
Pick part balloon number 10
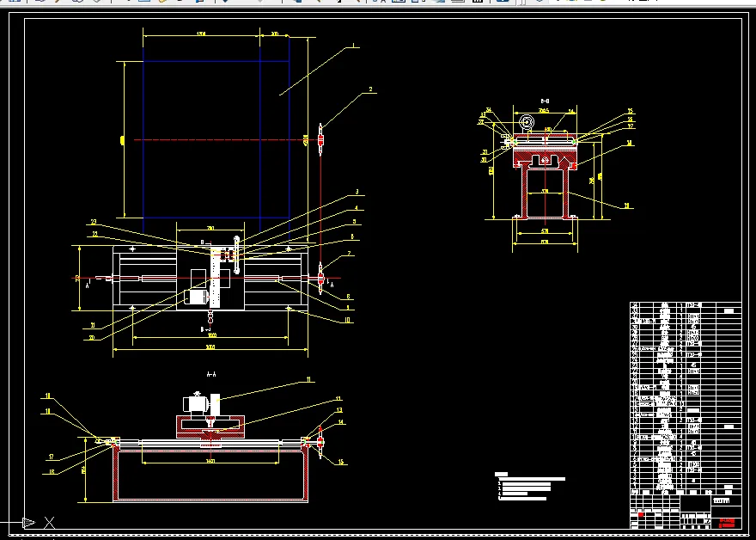(348, 321)
